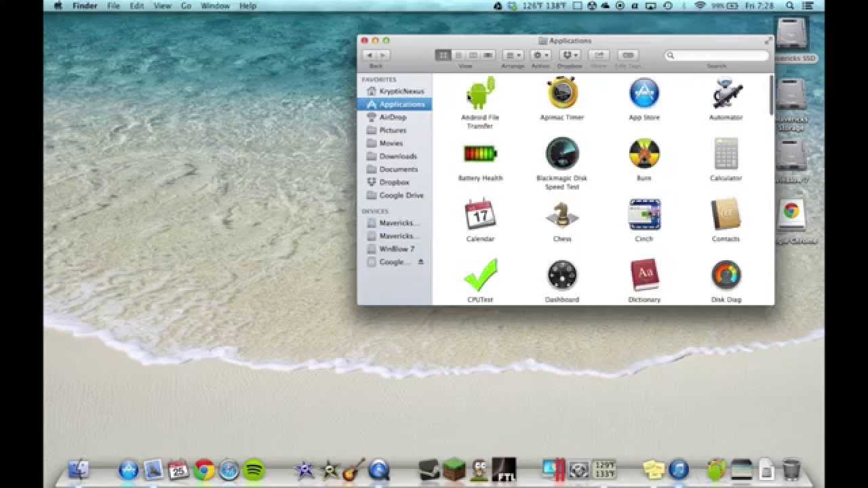This screenshot has height=488, width=868.
Task: Open the View menu
Action: pyautogui.click(x=162, y=5)
